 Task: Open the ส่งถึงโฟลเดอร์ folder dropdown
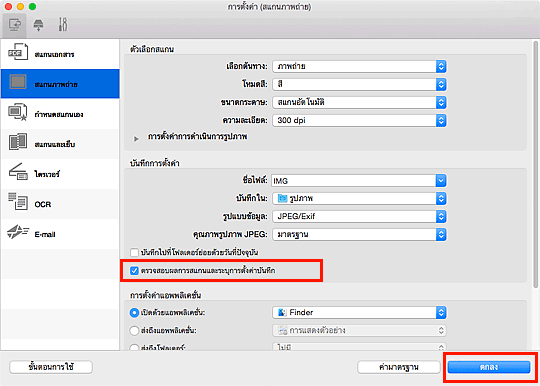(359, 346)
